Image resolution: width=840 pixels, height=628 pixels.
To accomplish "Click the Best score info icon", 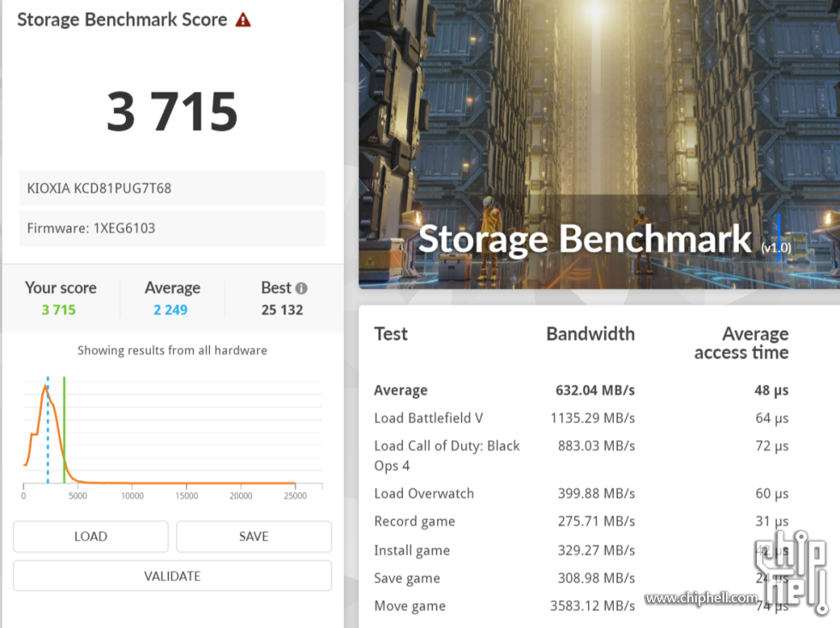I will [x=302, y=288].
